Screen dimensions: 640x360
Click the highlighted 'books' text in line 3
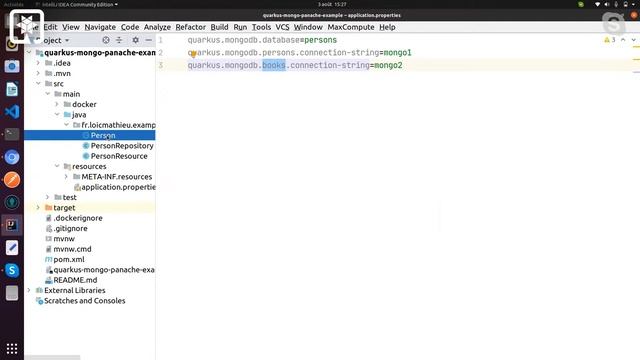click(x=273, y=65)
